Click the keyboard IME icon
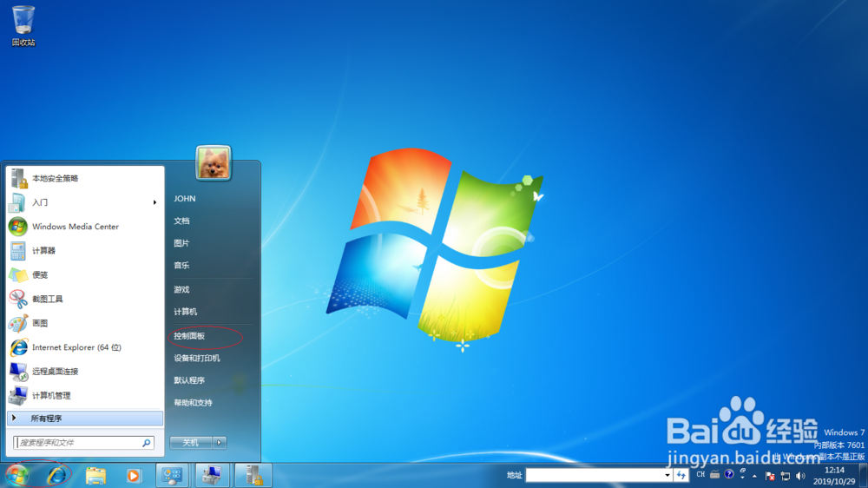 714,475
